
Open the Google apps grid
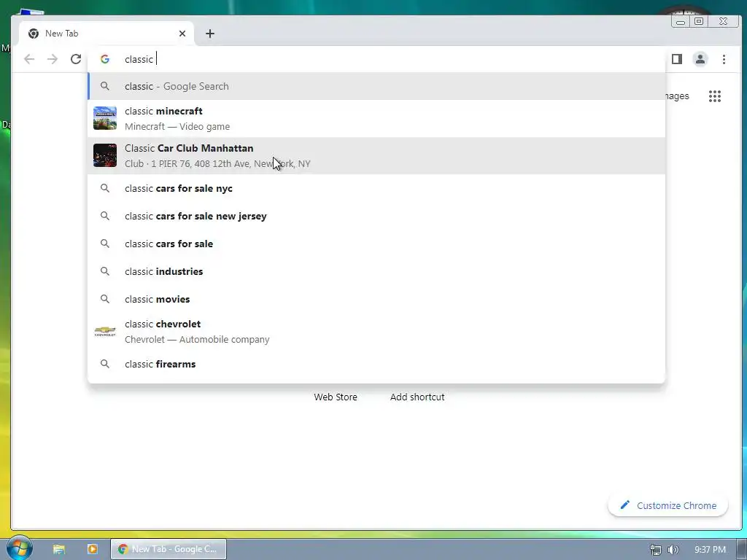pyautogui.click(x=715, y=96)
